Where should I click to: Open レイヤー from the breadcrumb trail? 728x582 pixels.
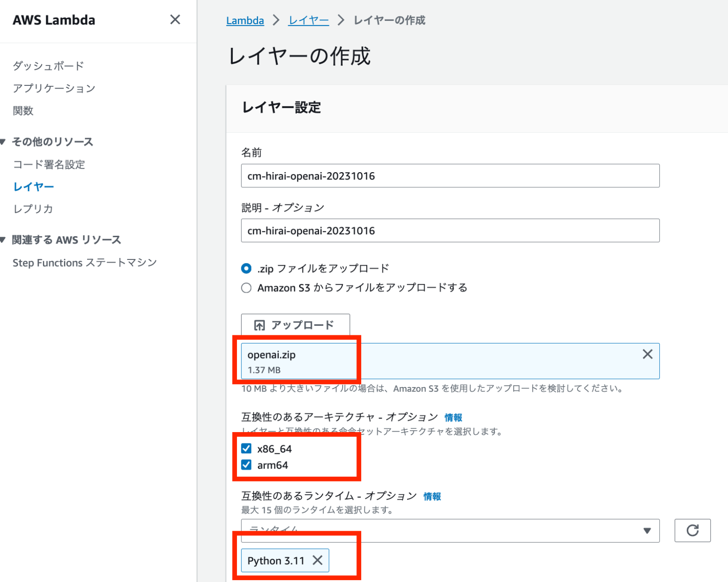click(308, 20)
